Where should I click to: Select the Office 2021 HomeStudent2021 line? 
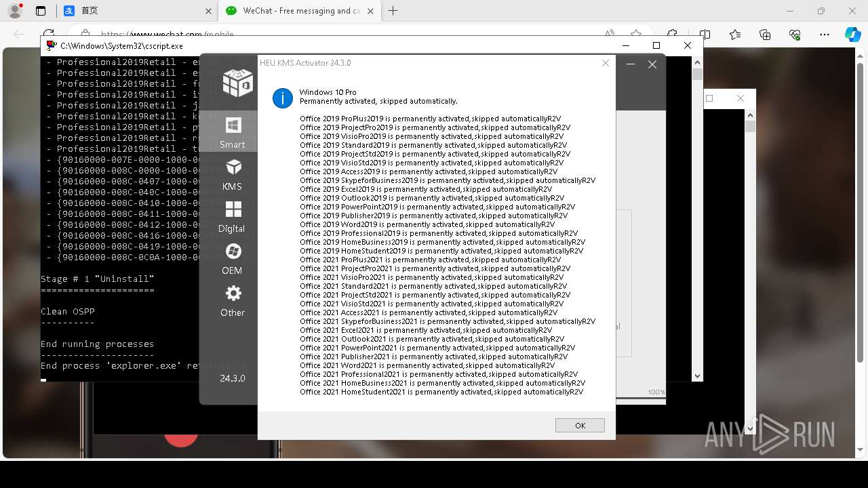(x=441, y=392)
